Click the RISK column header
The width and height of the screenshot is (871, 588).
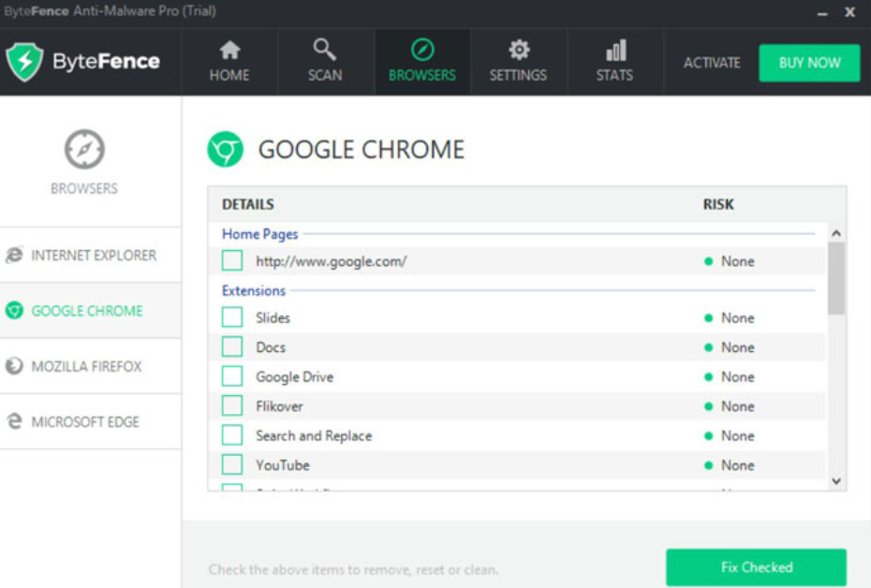718,204
